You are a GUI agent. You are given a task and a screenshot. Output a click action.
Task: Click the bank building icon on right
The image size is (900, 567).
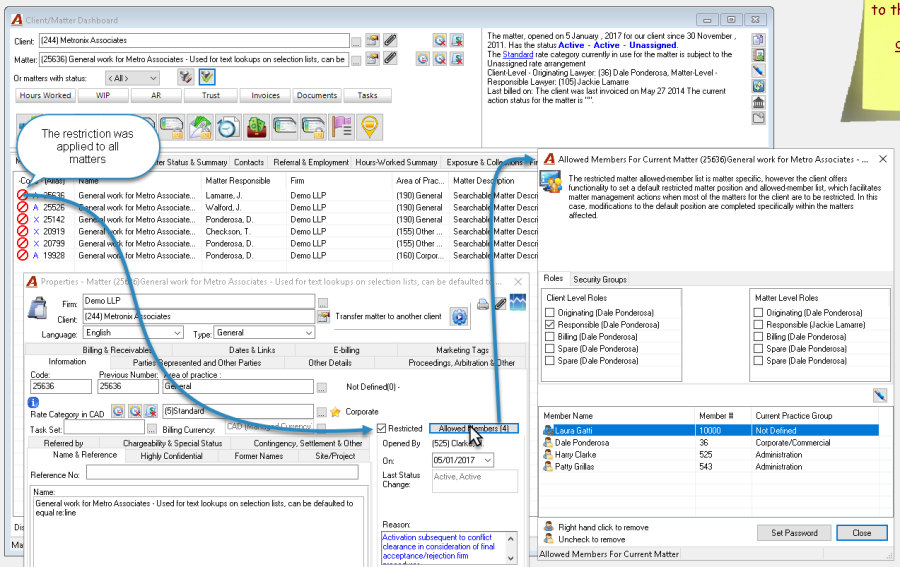click(758, 102)
